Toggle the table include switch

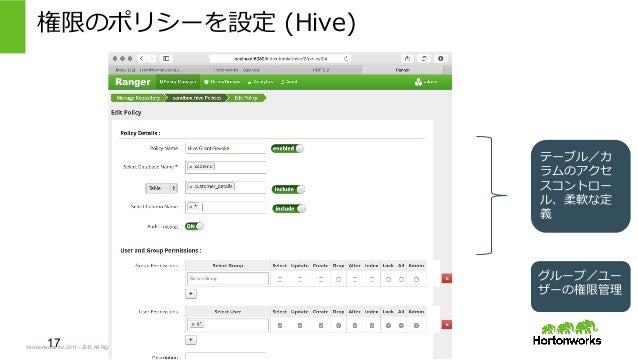pos(288,189)
